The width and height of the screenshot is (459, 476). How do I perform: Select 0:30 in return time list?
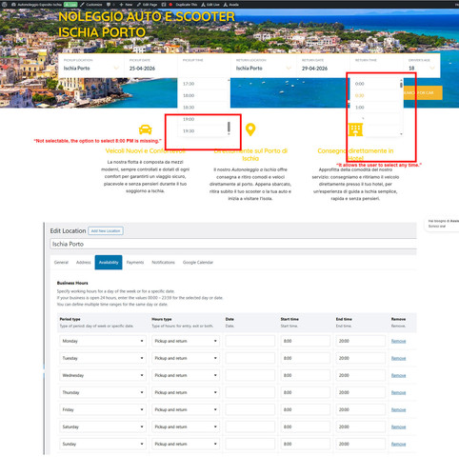click(374, 95)
